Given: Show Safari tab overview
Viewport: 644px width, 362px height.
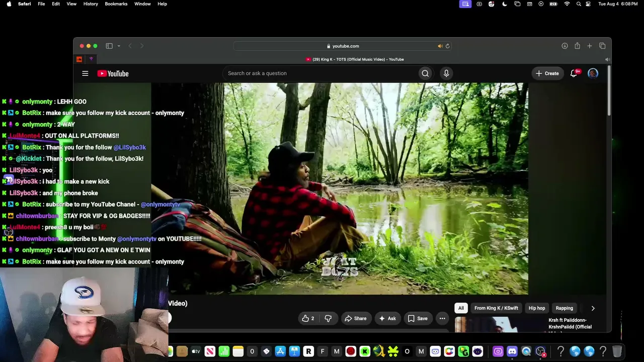Looking at the screenshot, I should pyautogui.click(x=602, y=46).
